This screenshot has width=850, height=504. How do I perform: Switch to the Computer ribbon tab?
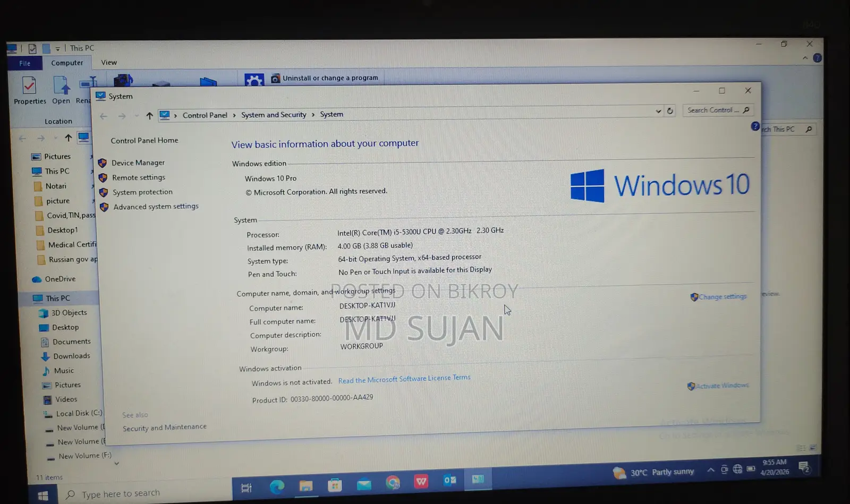pos(67,63)
